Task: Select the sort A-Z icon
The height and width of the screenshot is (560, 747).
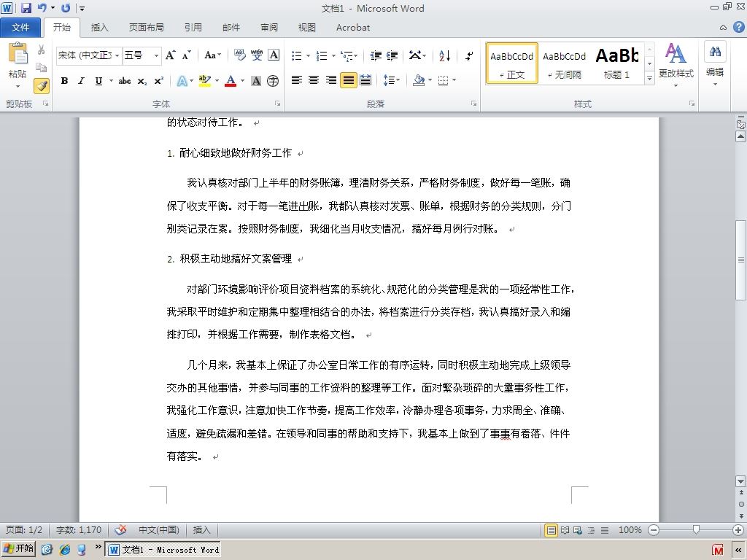Action: (x=444, y=55)
